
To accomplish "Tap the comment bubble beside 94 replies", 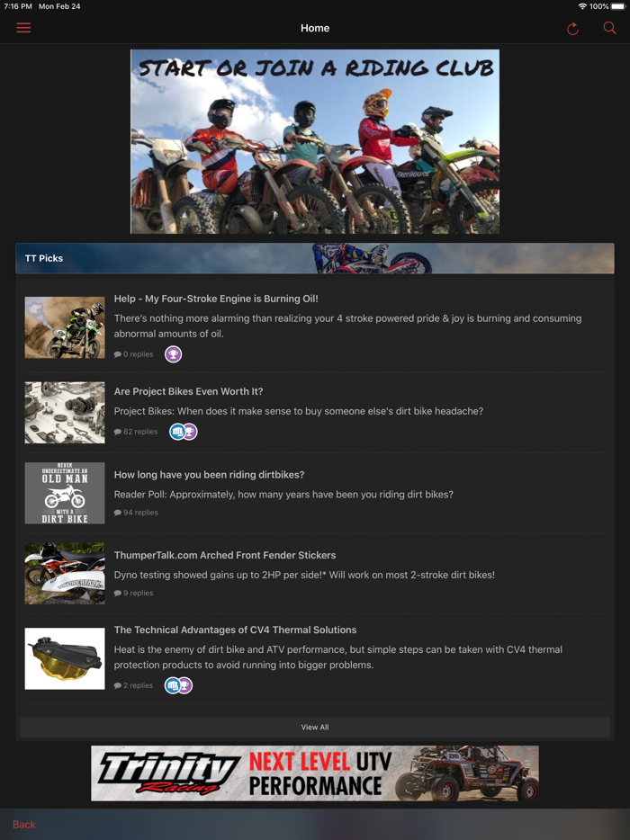I will tap(117, 513).
